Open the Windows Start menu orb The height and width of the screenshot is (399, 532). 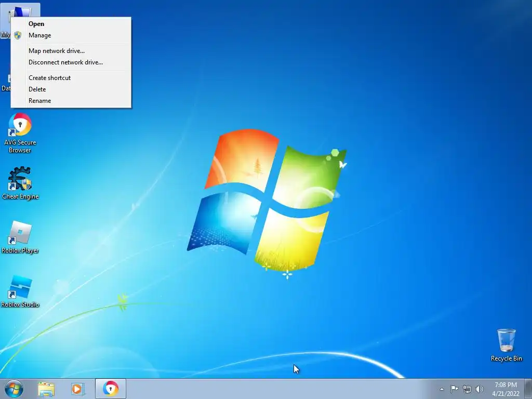[x=14, y=389]
